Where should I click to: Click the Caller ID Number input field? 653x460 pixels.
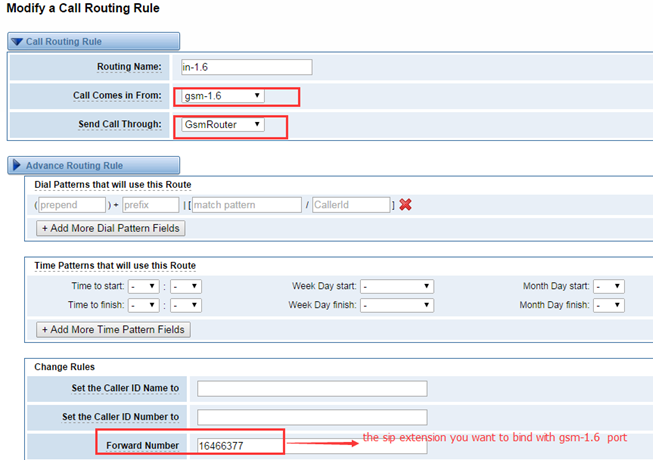point(312,417)
